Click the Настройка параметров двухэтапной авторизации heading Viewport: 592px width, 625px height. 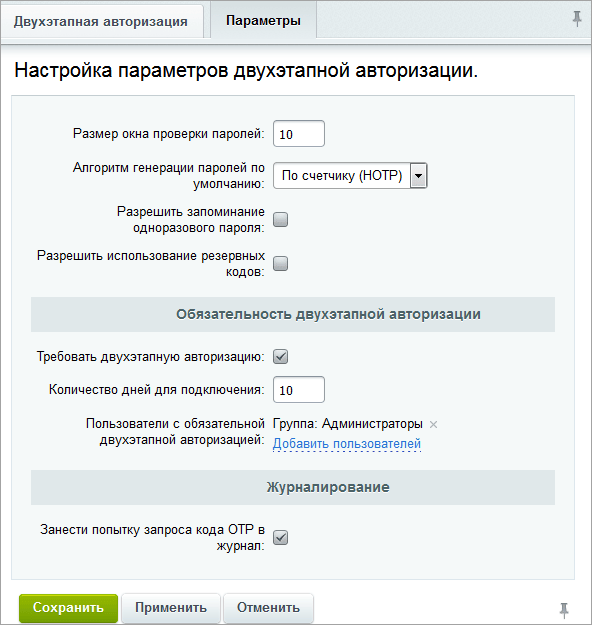[x=246, y=71]
